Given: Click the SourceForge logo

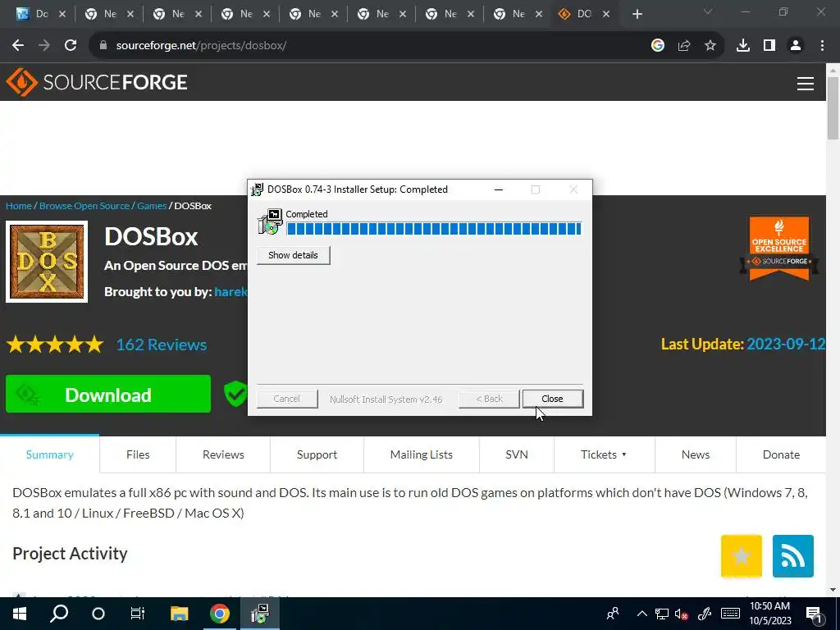Looking at the screenshot, I should (x=97, y=82).
